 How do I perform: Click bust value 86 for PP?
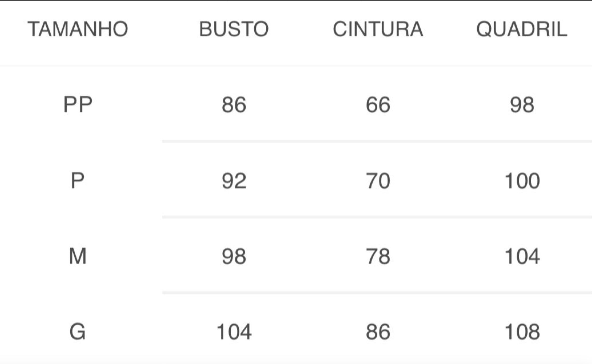[x=234, y=105]
